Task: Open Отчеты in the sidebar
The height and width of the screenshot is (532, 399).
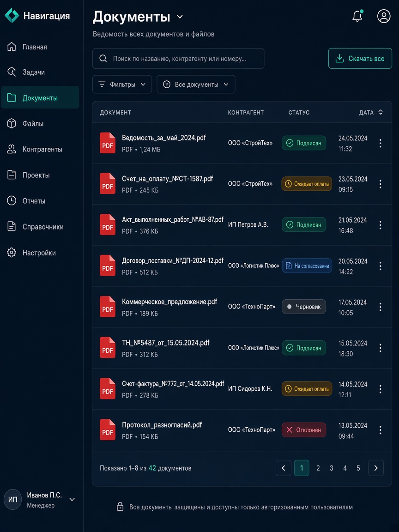Action: 40,201
